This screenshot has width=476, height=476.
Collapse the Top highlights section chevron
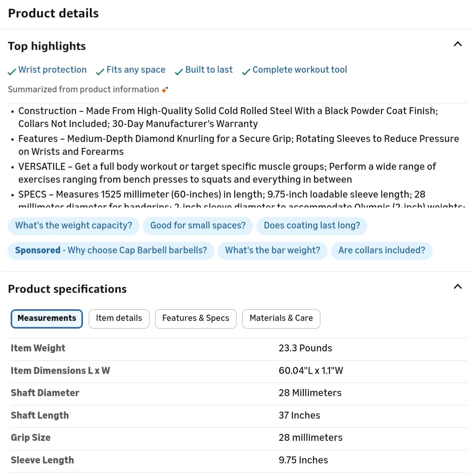pyautogui.click(x=457, y=44)
